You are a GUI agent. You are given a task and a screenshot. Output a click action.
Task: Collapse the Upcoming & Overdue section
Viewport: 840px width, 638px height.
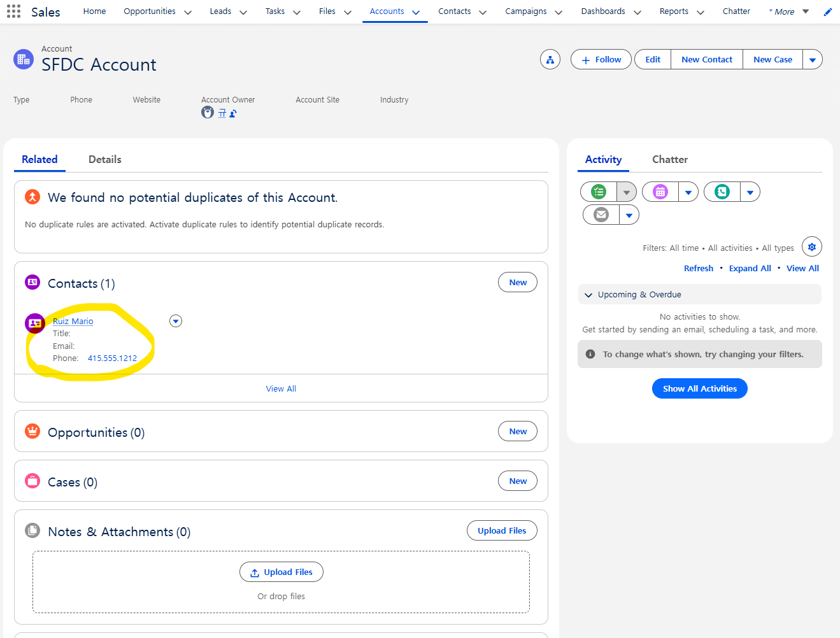click(588, 295)
